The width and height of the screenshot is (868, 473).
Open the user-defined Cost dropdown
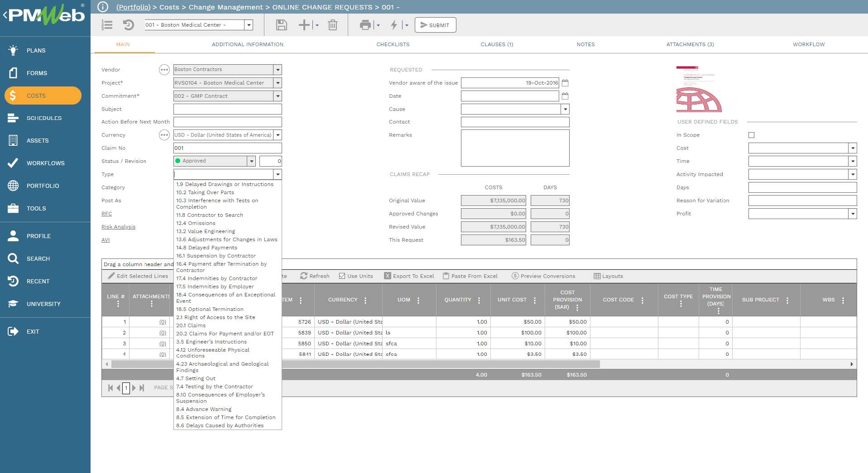click(853, 148)
